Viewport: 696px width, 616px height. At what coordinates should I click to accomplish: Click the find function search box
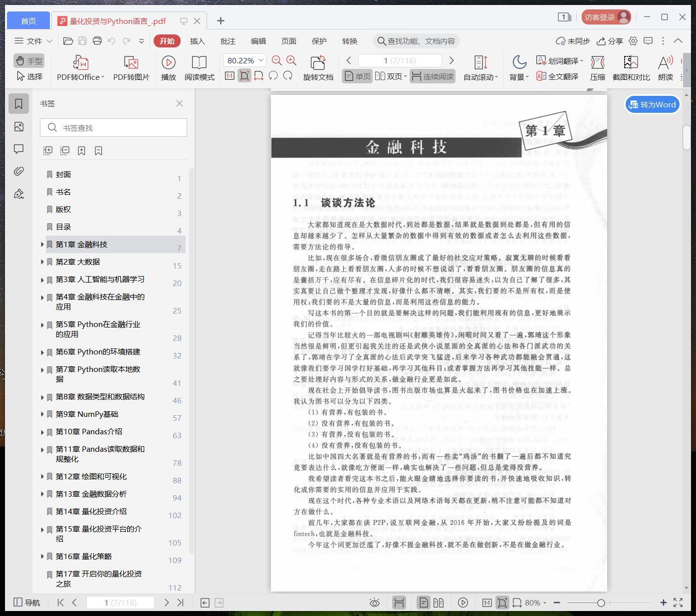416,41
